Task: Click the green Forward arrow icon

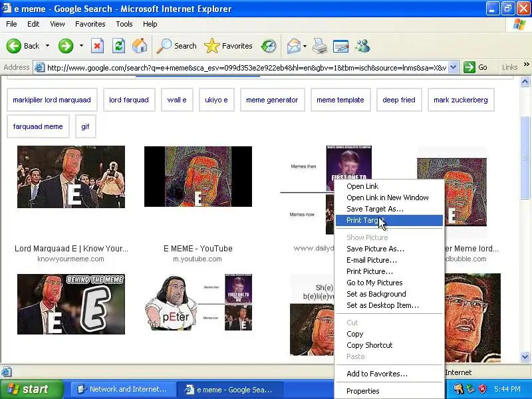Action: point(66,46)
